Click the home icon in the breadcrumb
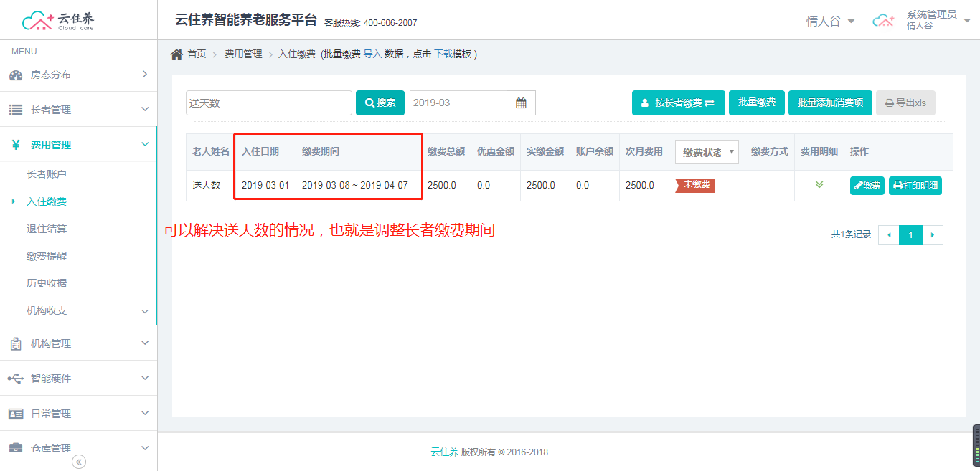The width and height of the screenshot is (980, 471). (x=176, y=54)
